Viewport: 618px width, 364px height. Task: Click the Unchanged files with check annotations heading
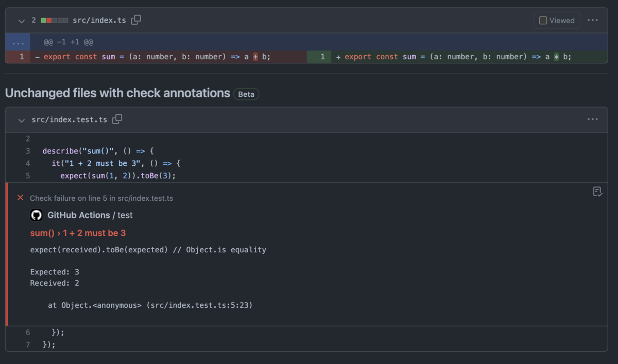point(117,93)
